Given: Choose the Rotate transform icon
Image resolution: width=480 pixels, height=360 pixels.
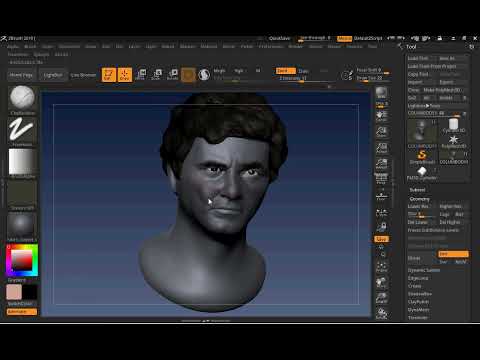Looking at the screenshot, I should point(172,75).
